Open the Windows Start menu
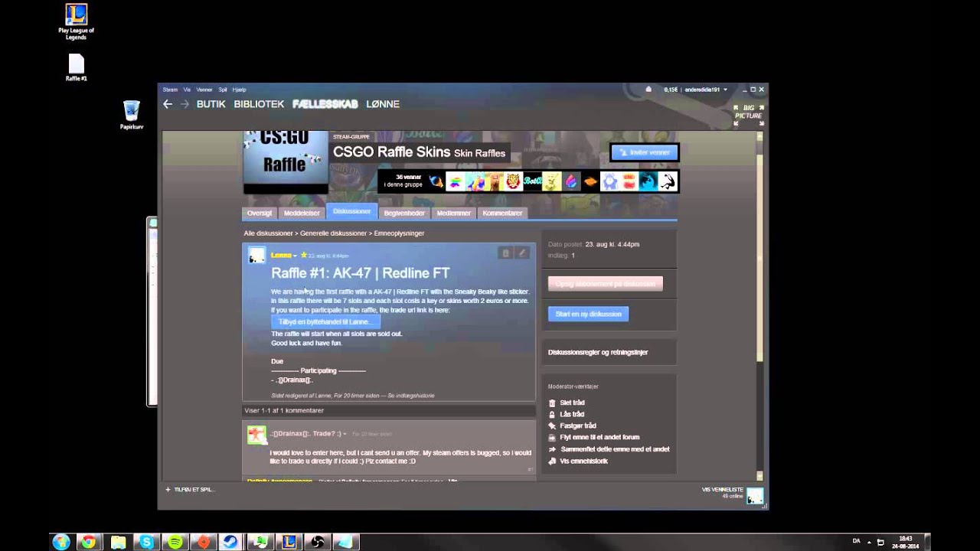This screenshot has width=980, height=551. (61, 542)
